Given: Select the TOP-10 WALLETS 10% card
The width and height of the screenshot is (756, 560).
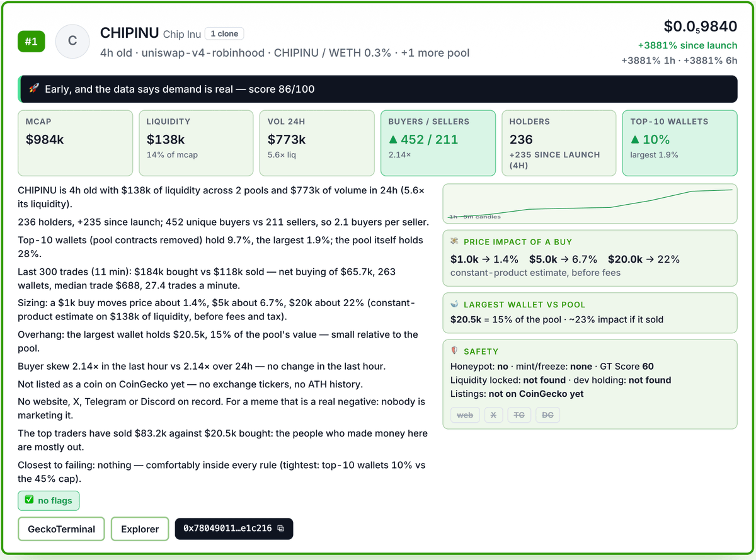Looking at the screenshot, I should [680, 143].
